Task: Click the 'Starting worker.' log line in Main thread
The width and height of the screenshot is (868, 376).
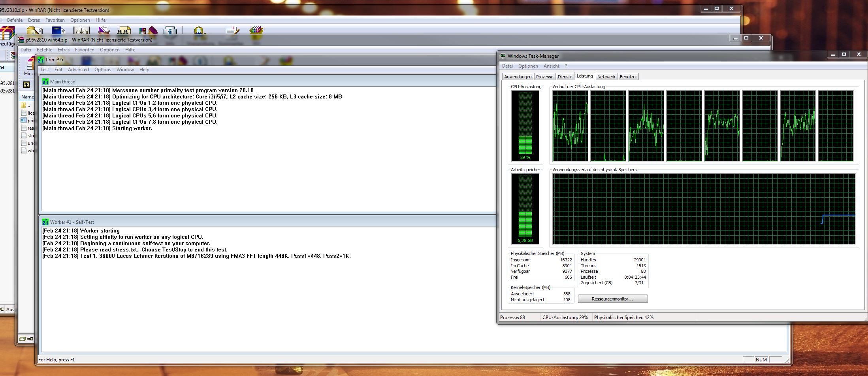Action: click(x=97, y=128)
